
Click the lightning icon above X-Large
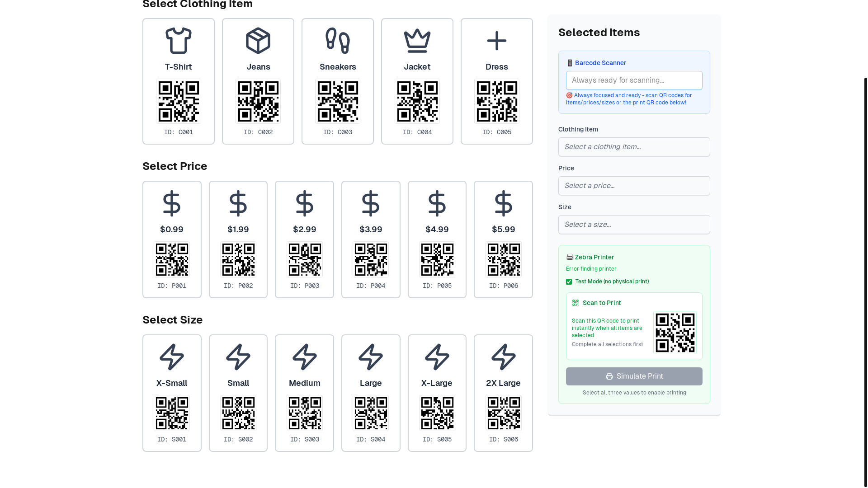tap(437, 357)
